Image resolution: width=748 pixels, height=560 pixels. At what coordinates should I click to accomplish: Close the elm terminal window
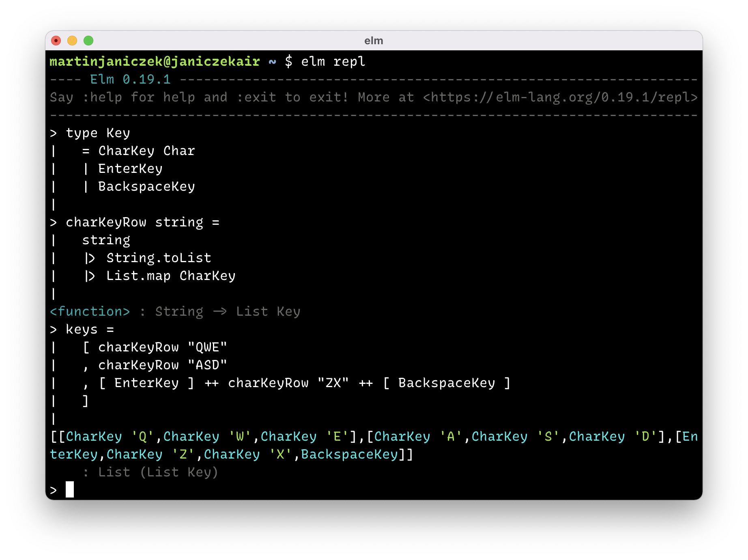coord(56,41)
